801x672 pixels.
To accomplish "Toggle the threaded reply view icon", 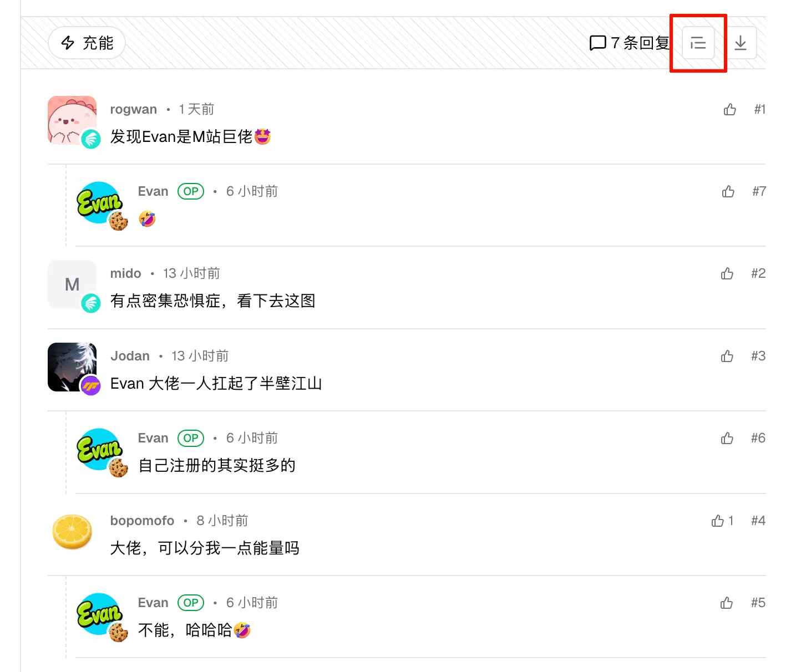I will point(698,43).
